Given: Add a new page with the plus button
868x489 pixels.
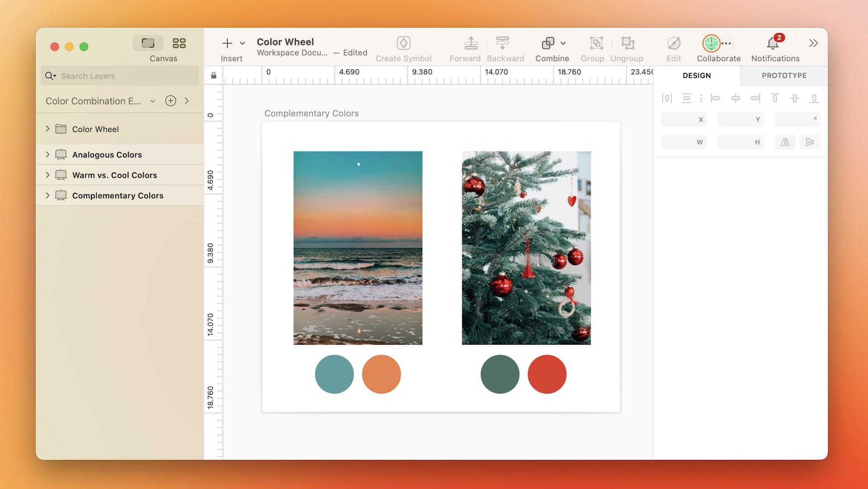Looking at the screenshot, I should pyautogui.click(x=170, y=101).
